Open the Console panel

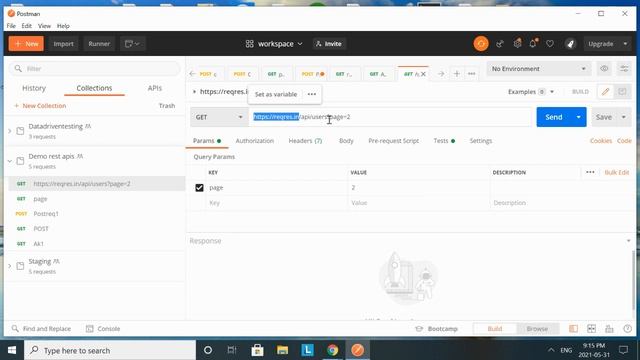(103, 329)
